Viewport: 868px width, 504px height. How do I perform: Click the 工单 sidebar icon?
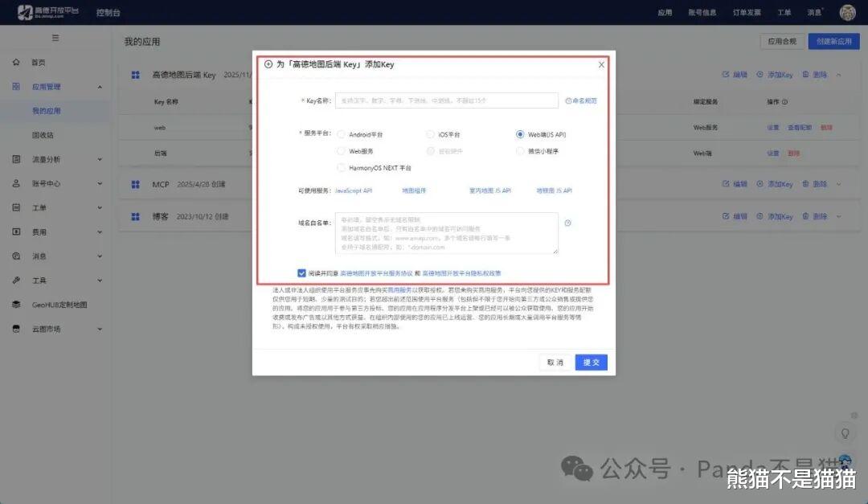click(x=16, y=207)
